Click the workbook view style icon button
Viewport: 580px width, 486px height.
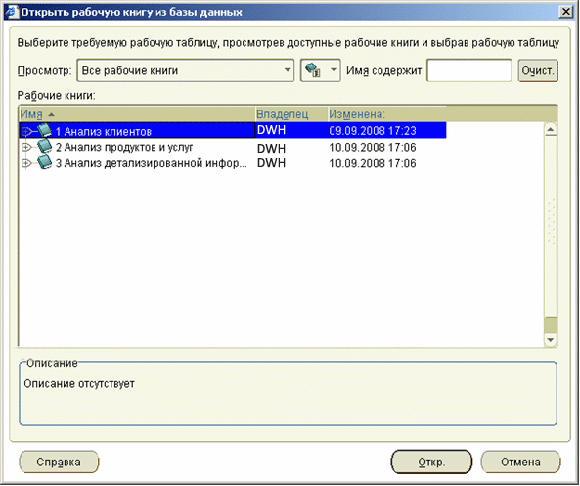click(313, 70)
